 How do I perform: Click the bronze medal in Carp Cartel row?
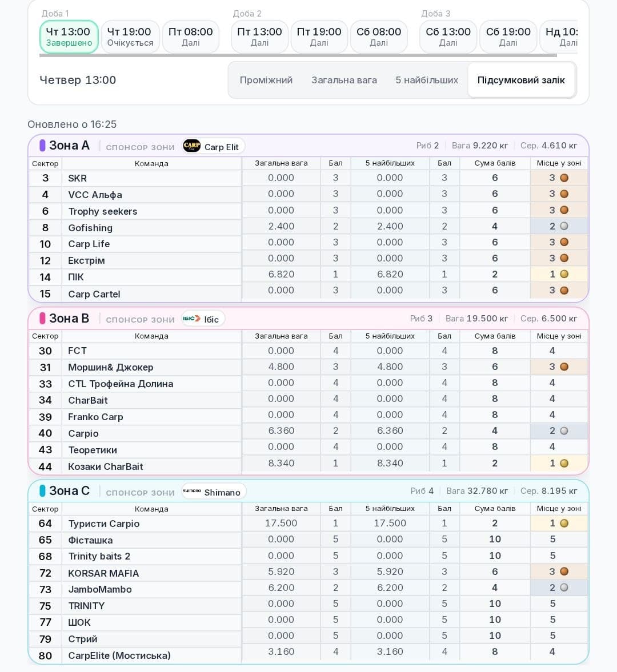(564, 290)
